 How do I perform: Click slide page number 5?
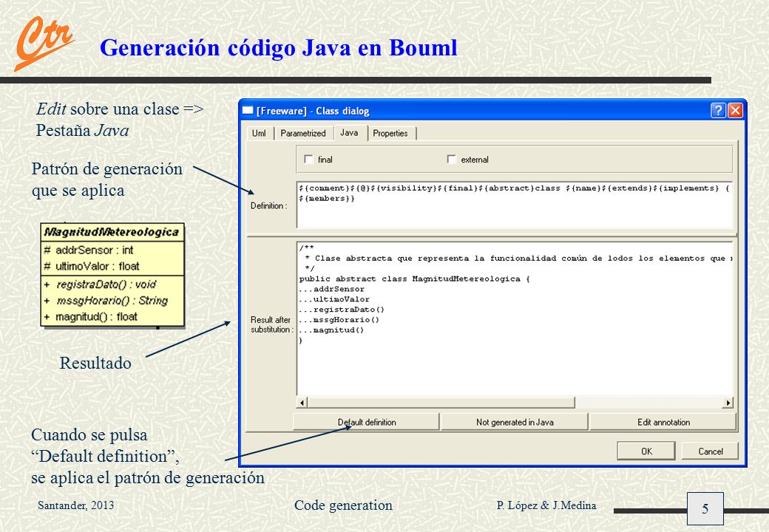[705, 509]
